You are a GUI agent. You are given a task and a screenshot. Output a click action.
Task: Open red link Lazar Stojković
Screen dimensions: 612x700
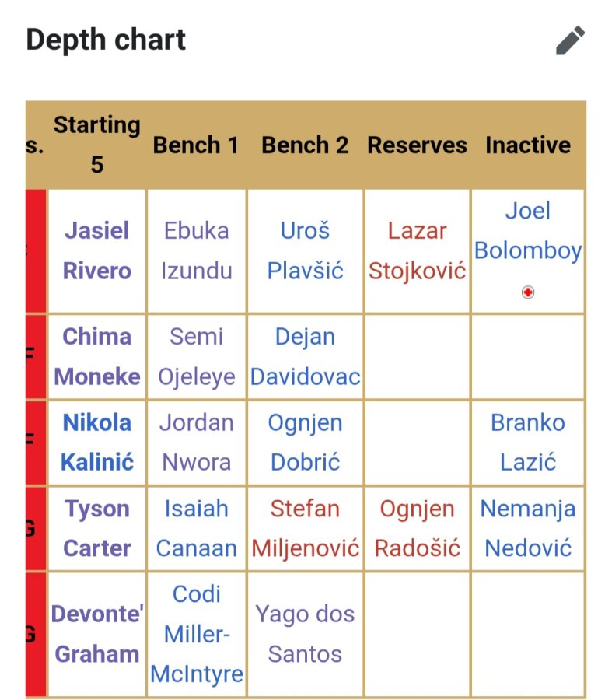[x=417, y=251]
